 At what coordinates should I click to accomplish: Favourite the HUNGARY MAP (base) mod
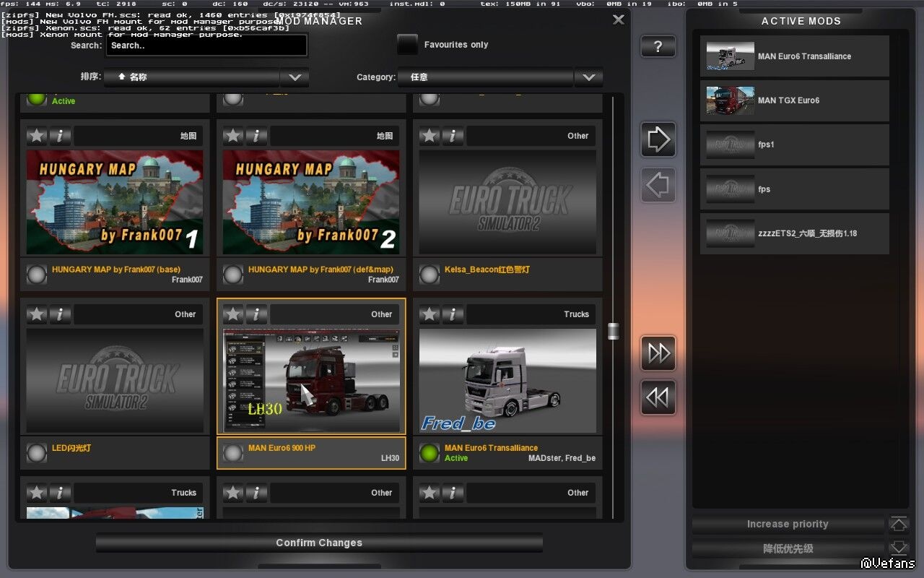click(37, 136)
